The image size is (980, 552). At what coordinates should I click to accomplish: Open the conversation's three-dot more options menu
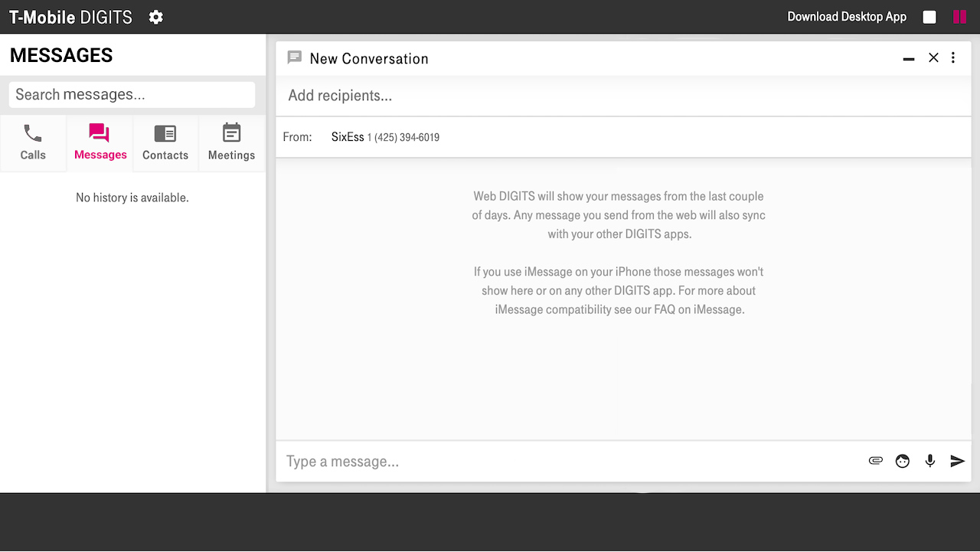pyautogui.click(x=953, y=58)
